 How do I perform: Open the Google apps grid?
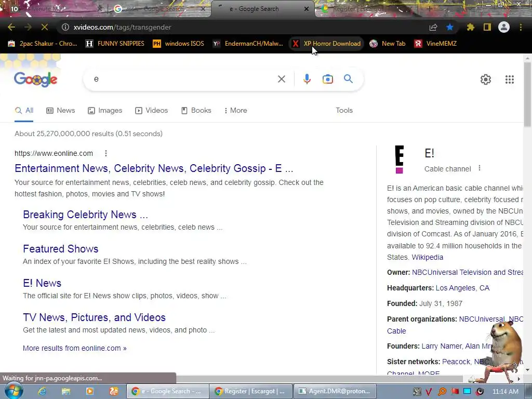point(510,79)
